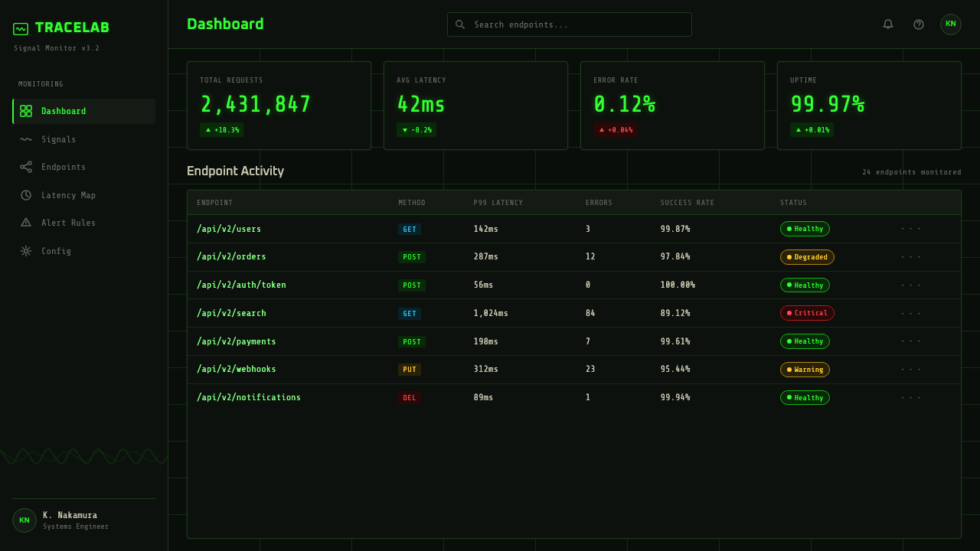Click the TraceLab logo icon

click(x=21, y=29)
